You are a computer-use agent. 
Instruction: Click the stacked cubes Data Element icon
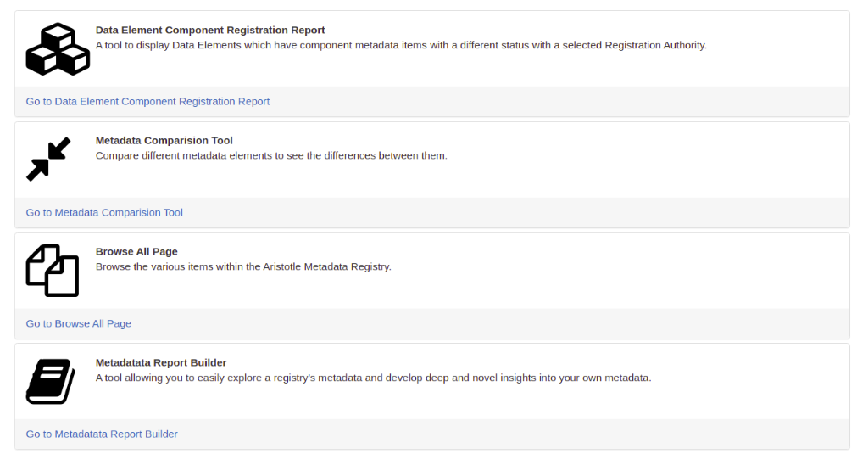(58, 48)
